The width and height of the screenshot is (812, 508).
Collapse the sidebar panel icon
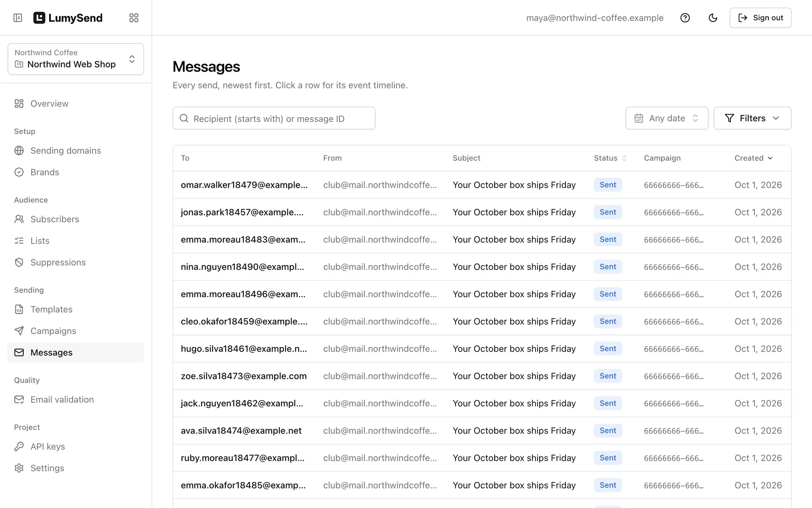coord(18,18)
